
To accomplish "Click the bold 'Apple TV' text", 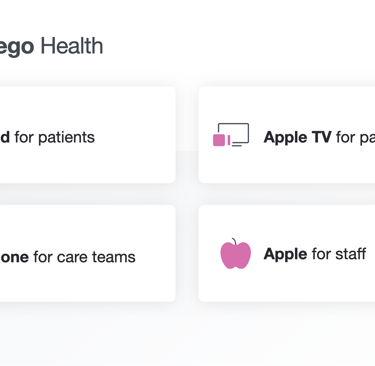I will coord(297,137).
